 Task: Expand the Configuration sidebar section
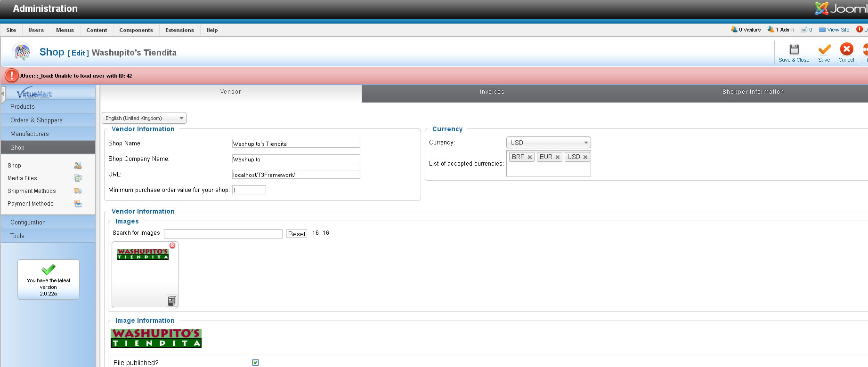click(x=48, y=223)
